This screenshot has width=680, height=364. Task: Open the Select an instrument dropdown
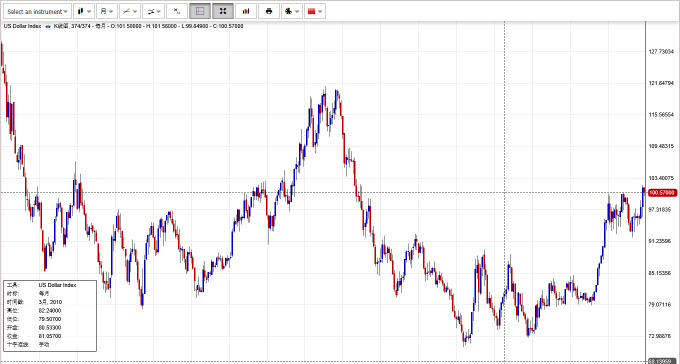[x=37, y=12]
